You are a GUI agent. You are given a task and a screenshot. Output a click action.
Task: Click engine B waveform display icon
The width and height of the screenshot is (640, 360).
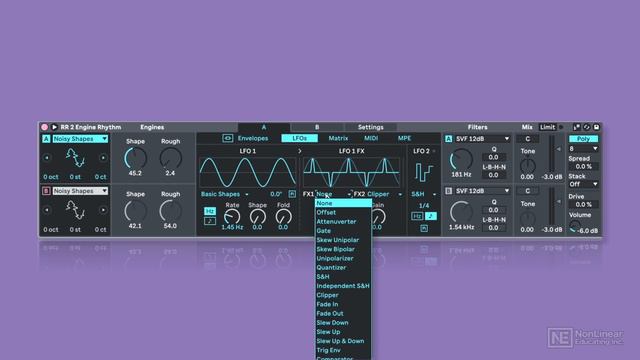coord(75,210)
